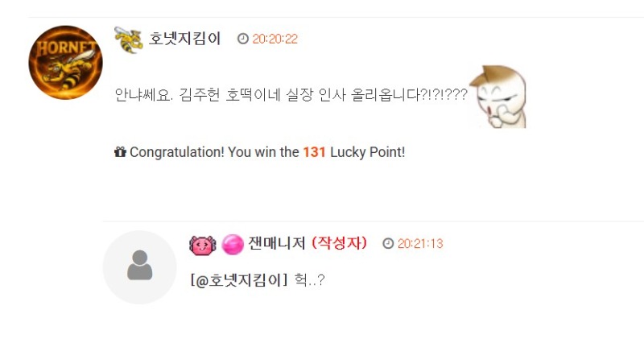The image size is (644, 347).
Task: Click the gray person silhouette icon
Action: point(139,265)
